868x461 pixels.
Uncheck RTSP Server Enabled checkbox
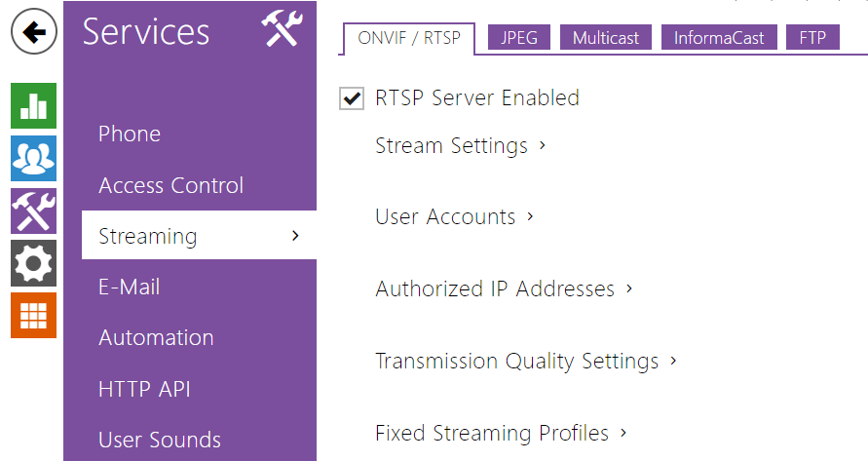pos(352,98)
